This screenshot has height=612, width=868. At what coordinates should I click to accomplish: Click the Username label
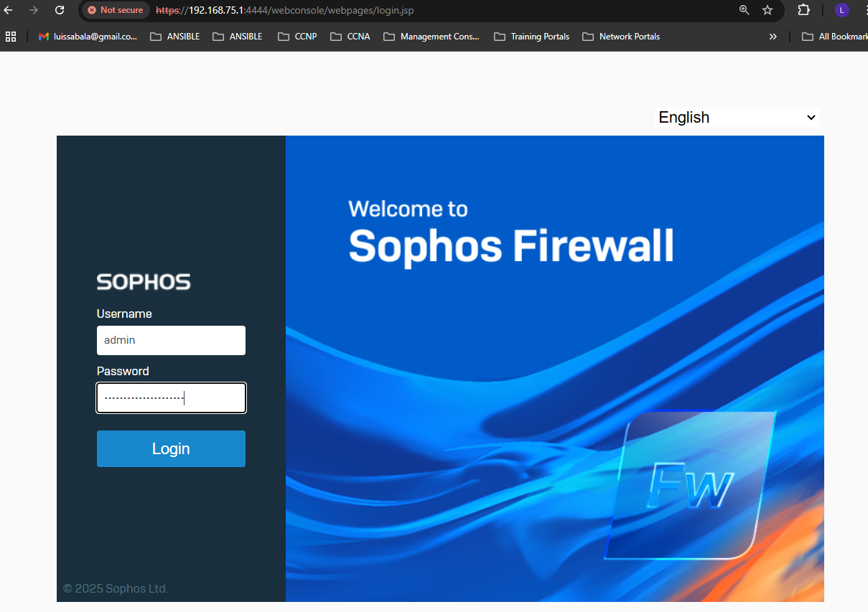tap(124, 314)
